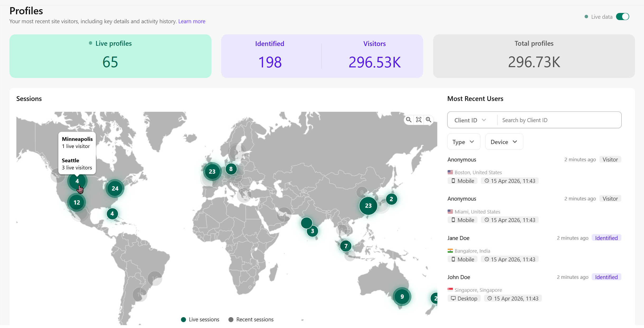Select the 24-session cluster on the US east coast
The width and height of the screenshot is (644, 328).
[x=115, y=188]
